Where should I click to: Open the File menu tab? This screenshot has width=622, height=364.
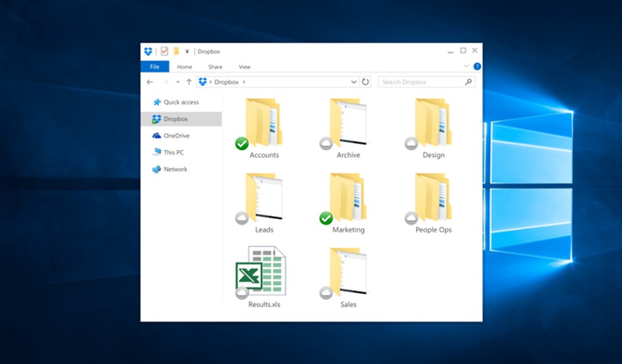click(x=154, y=67)
